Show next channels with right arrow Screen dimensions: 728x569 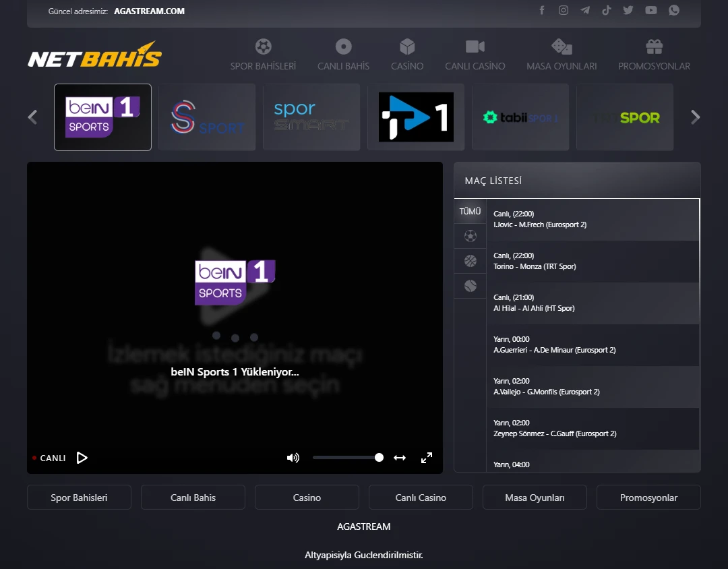695,117
